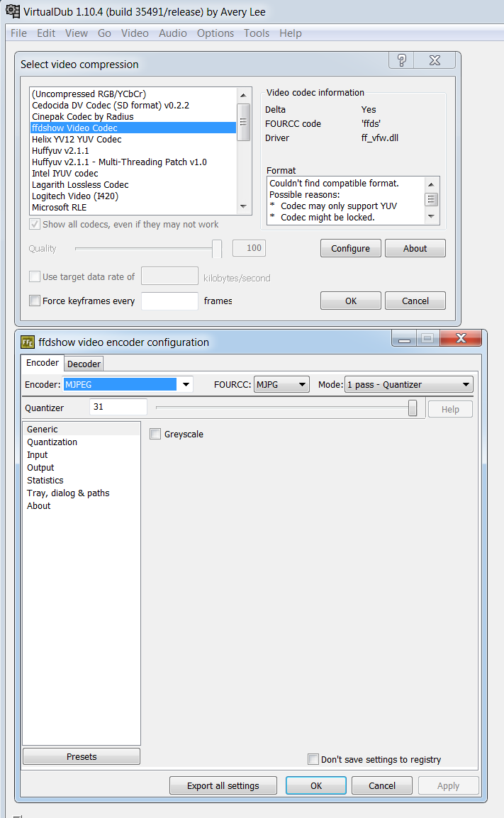Open the Help menu
504x818 pixels.
[x=291, y=33]
